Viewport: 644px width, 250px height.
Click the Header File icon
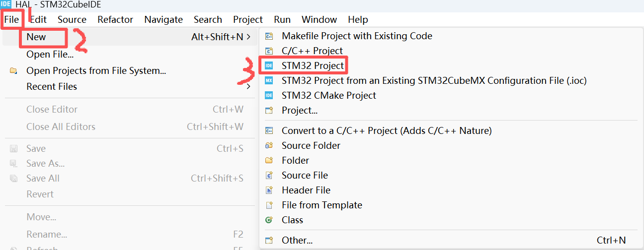[x=269, y=190]
